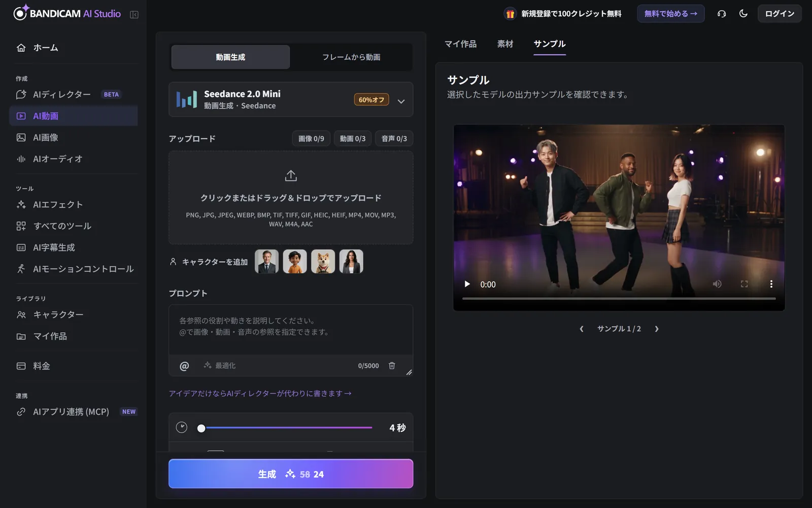Click the ログイン button

pos(780,14)
